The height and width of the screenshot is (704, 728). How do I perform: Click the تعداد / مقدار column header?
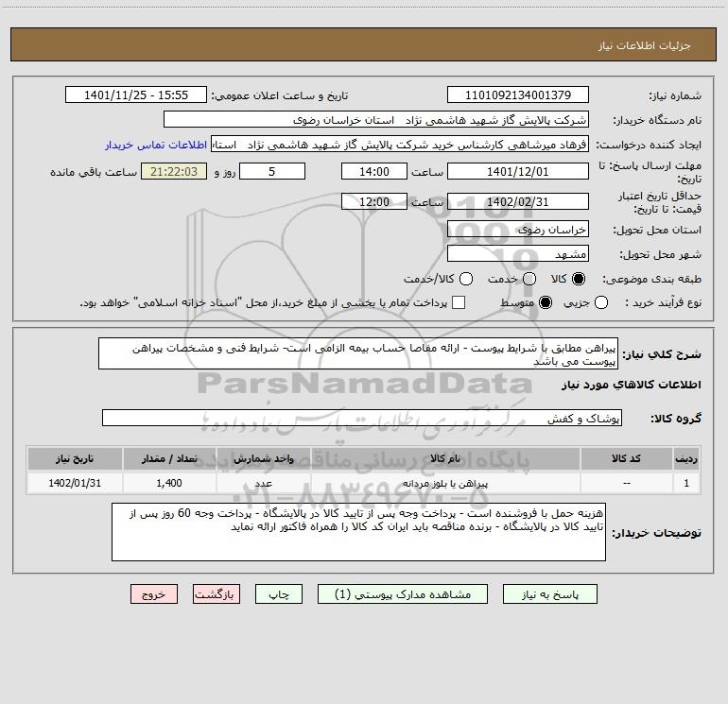click(169, 458)
